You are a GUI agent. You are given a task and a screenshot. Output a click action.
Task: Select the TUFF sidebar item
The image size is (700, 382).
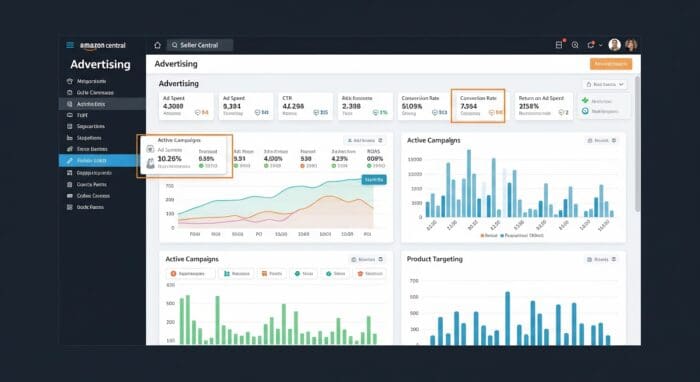102,115
